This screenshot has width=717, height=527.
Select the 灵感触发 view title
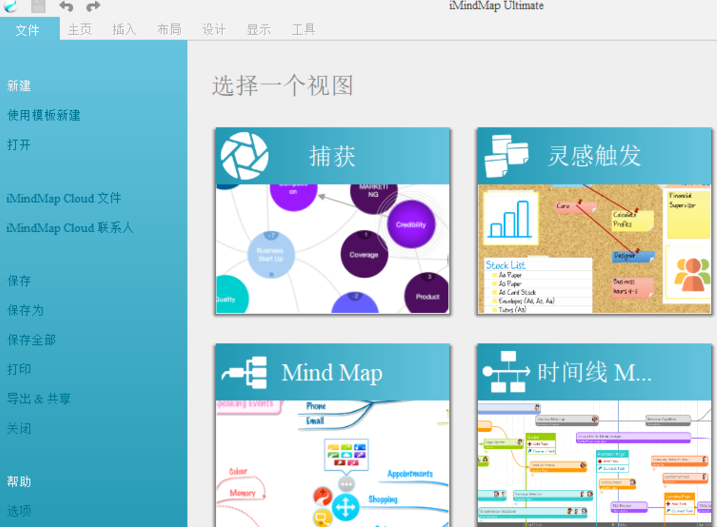594,156
